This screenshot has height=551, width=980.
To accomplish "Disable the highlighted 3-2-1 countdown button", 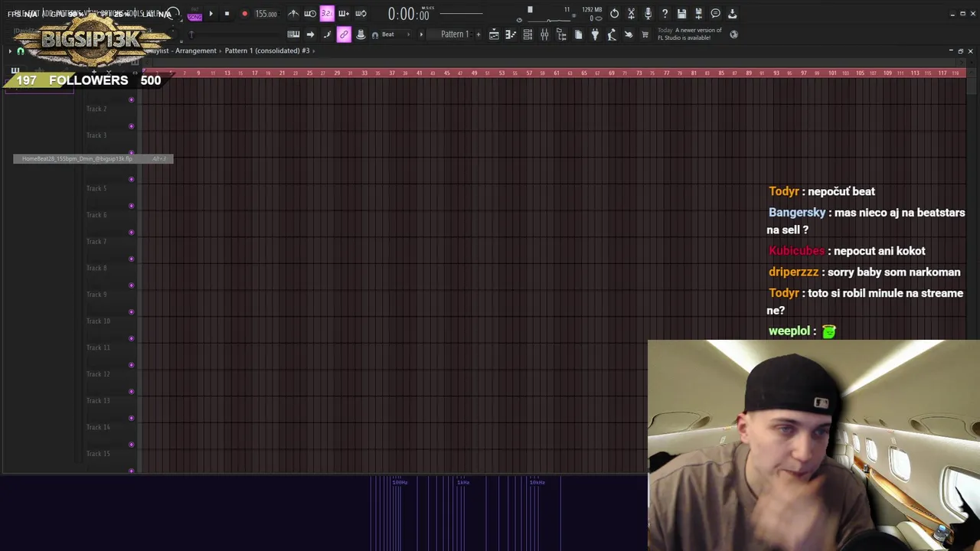I will pos(327,14).
